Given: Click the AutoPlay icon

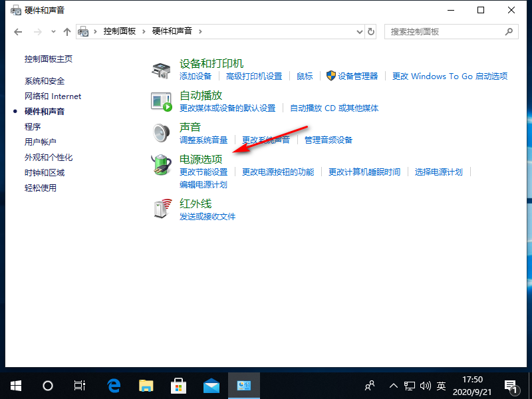Looking at the screenshot, I should pyautogui.click(x=162, y=101).
